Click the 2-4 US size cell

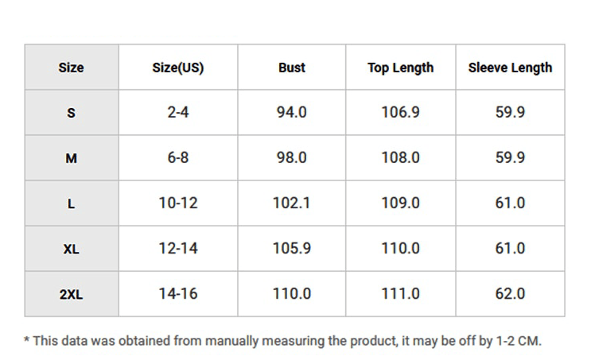tap(178, 113)
